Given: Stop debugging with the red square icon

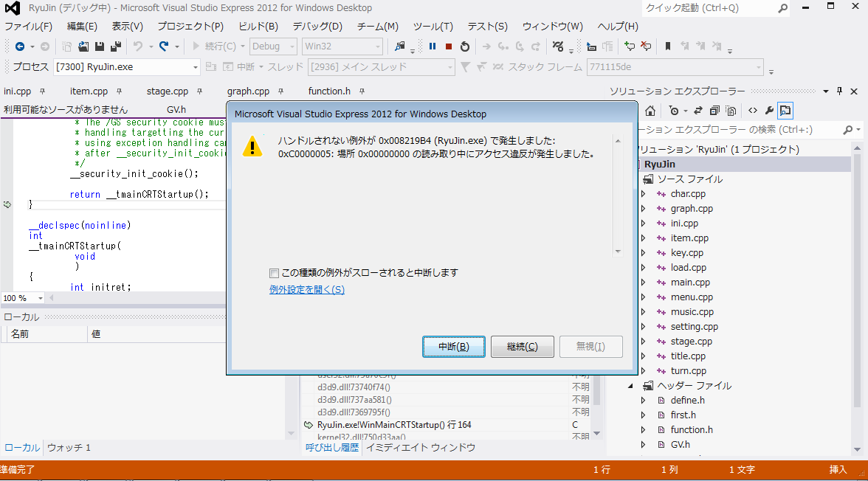Looking at the screenshot, I should tap(449, 46).
